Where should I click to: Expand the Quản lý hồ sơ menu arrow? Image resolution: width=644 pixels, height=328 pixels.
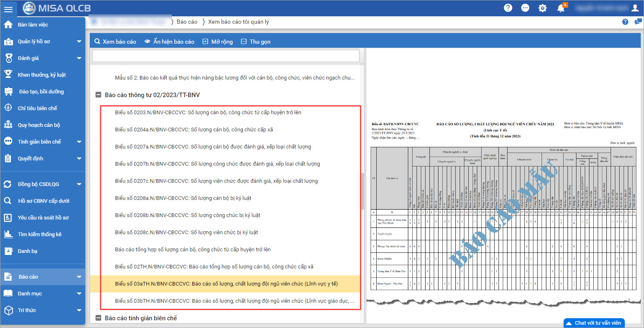tap(79, 42)
